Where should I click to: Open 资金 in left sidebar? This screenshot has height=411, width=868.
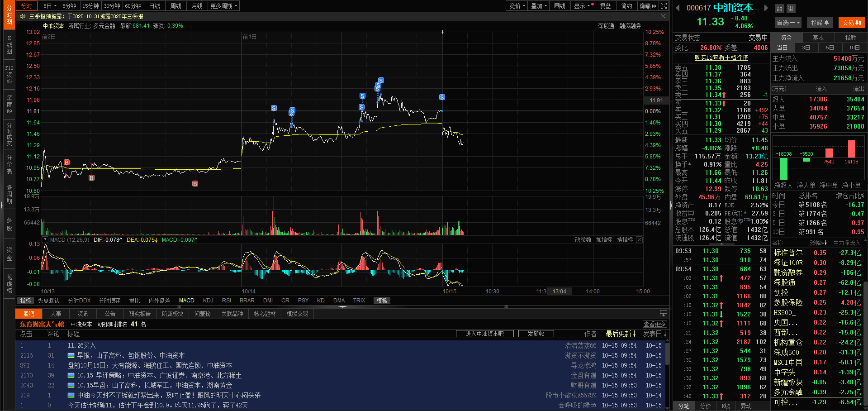pos(9,254)
